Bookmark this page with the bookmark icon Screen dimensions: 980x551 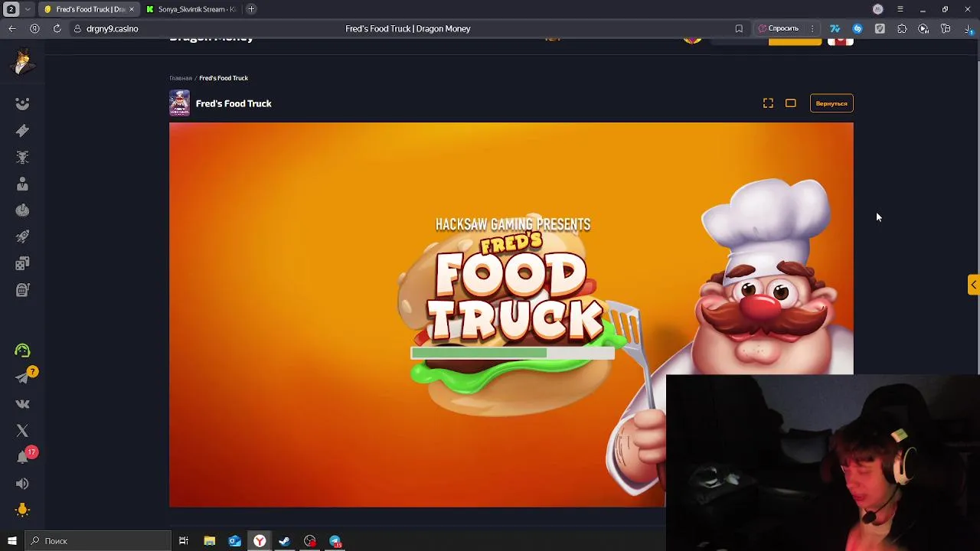739,28
